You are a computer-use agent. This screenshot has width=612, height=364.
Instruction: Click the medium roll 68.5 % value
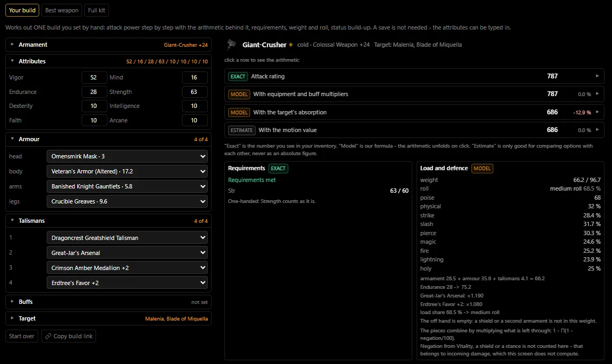(x=575, y=188)
